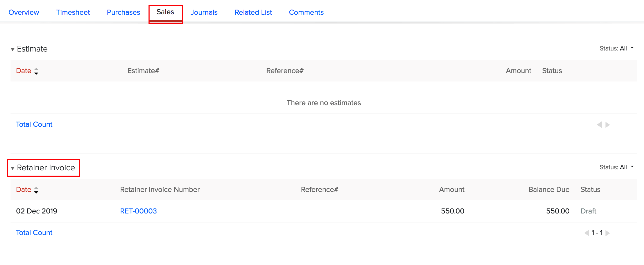Screen dimensions: 644x265
Task: Click next page arrow in Estimate section
Action: (x=608, y=125)
